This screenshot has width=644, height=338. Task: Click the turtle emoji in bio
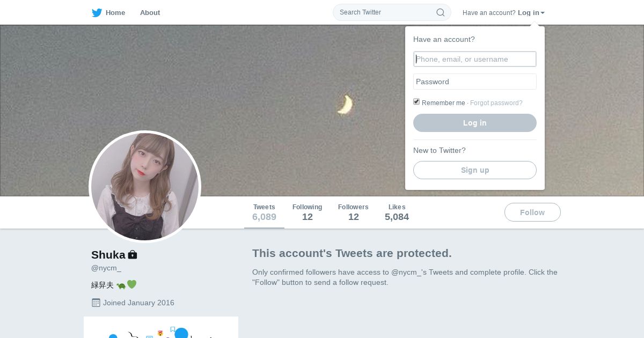pyautogui.click(x=121, y=285)
